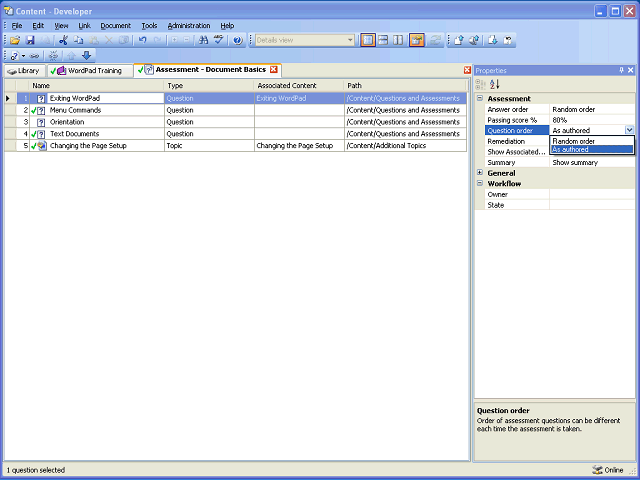640x480 pixels.
Task: Click the Cut scissors icon
Action: [x=63, y=40]
